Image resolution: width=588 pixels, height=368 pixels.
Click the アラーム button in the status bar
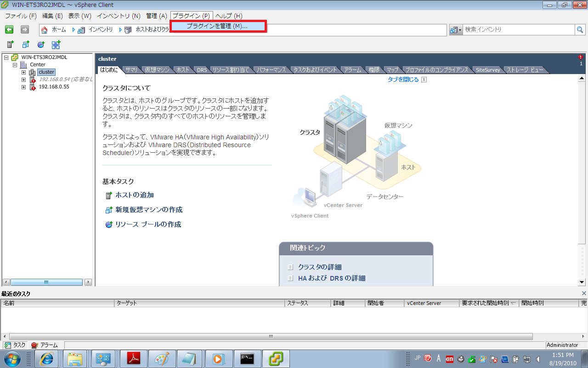pyautogui.click(x=44, y=345)
